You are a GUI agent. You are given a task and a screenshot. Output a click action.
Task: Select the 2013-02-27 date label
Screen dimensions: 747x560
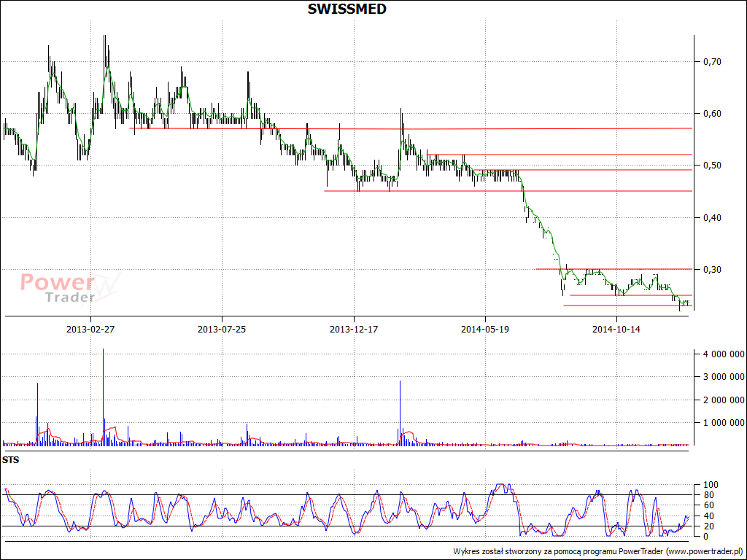click(x=90, y=329)
